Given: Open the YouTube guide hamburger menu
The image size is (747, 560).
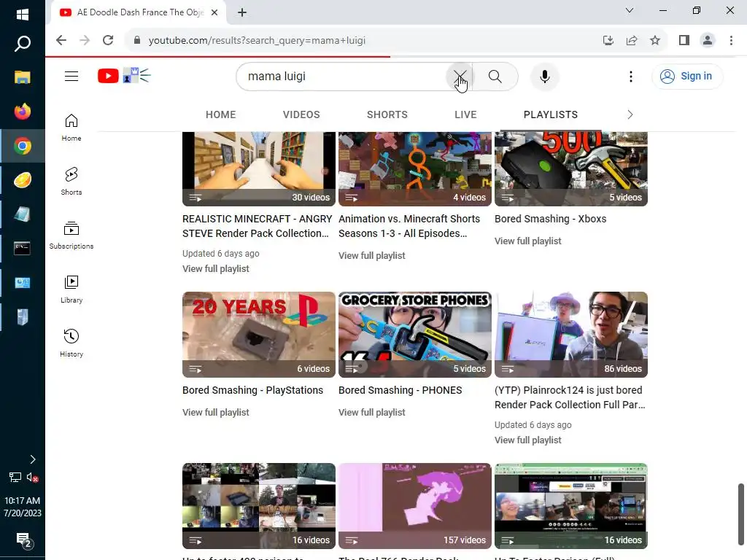Looking at the screenshot, I should [x=71, y=76].
